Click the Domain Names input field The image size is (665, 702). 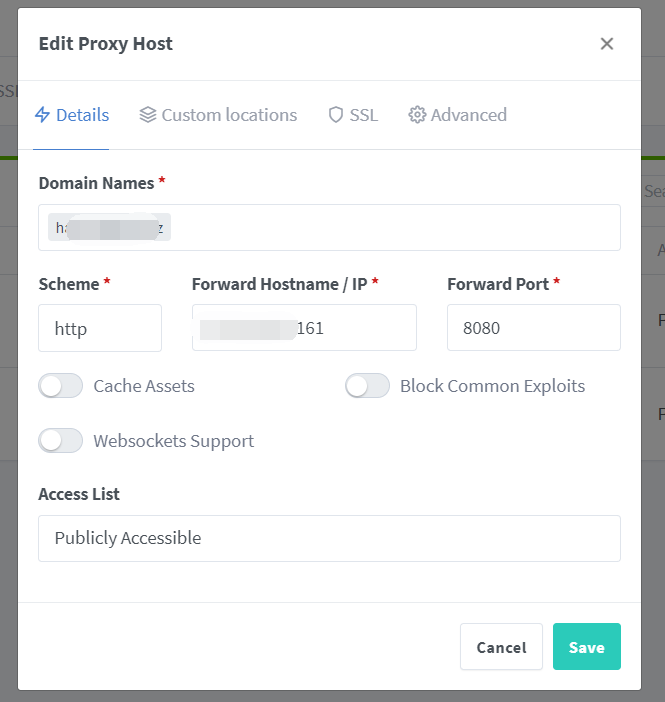pyautogui.click(x=390, y=228)
